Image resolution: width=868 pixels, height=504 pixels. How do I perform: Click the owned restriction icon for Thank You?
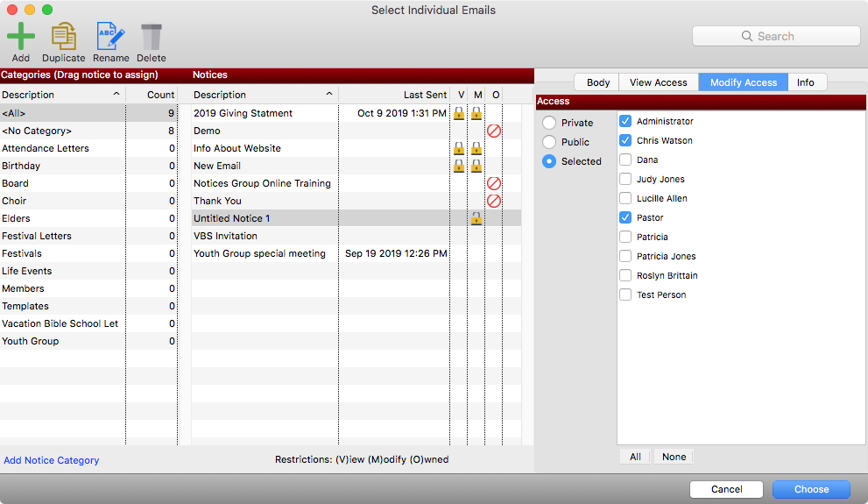tap(494, 201)
